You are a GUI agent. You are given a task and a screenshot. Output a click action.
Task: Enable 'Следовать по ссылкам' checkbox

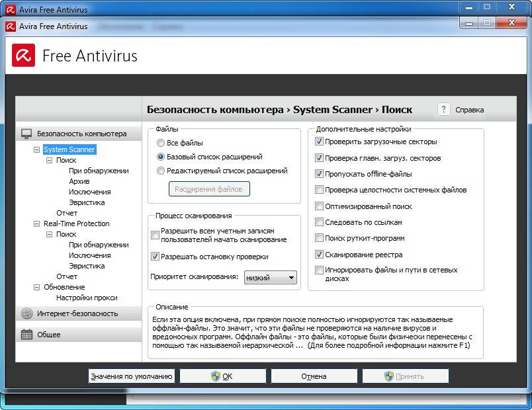319,222
